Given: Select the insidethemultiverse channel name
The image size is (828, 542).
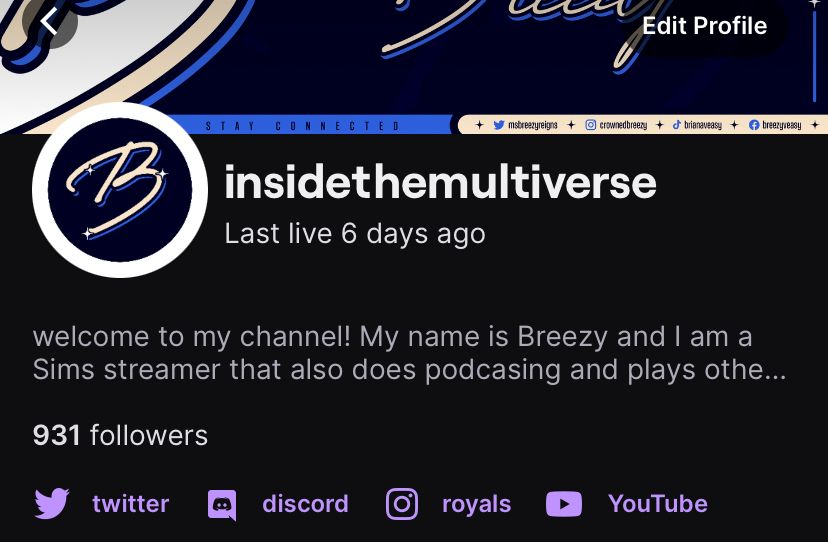Looking at the screenshot, I should click(x=440, y=182).
